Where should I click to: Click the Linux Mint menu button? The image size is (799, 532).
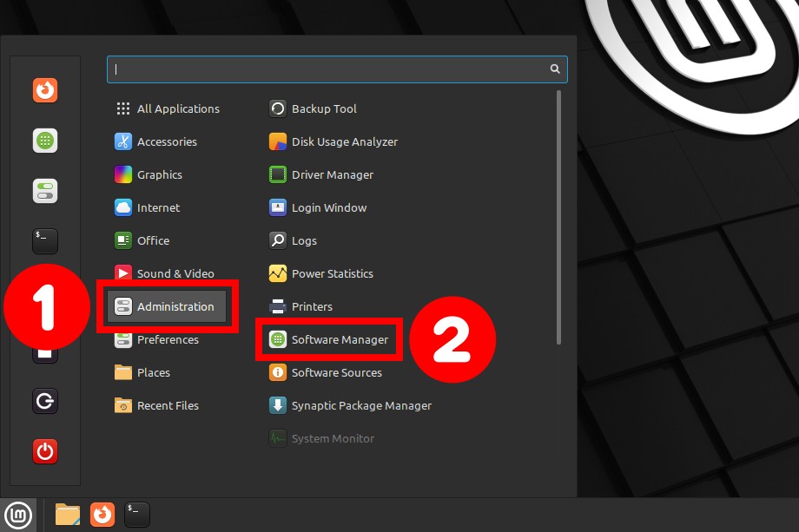click(x=18, y=516)
